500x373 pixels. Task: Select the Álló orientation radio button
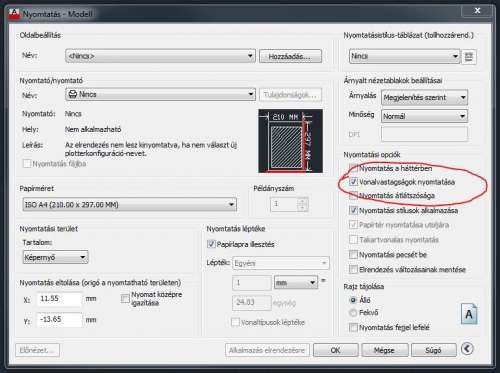coord(353,300)
